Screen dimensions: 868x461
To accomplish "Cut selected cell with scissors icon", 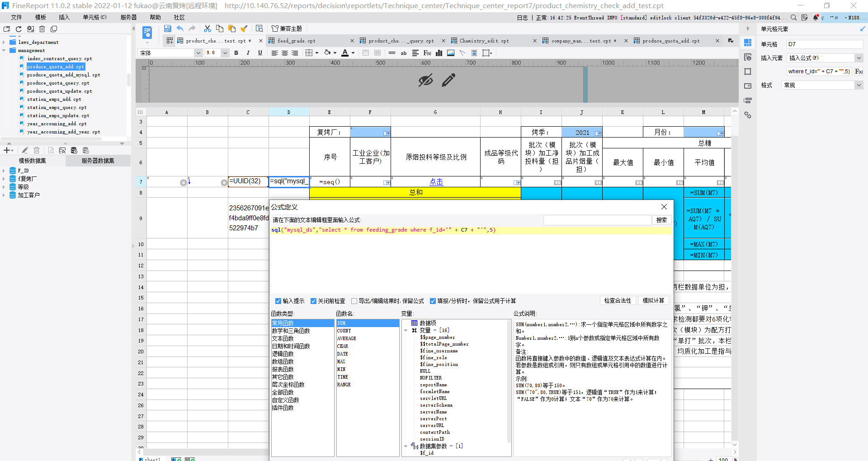I will coord(208,29).
